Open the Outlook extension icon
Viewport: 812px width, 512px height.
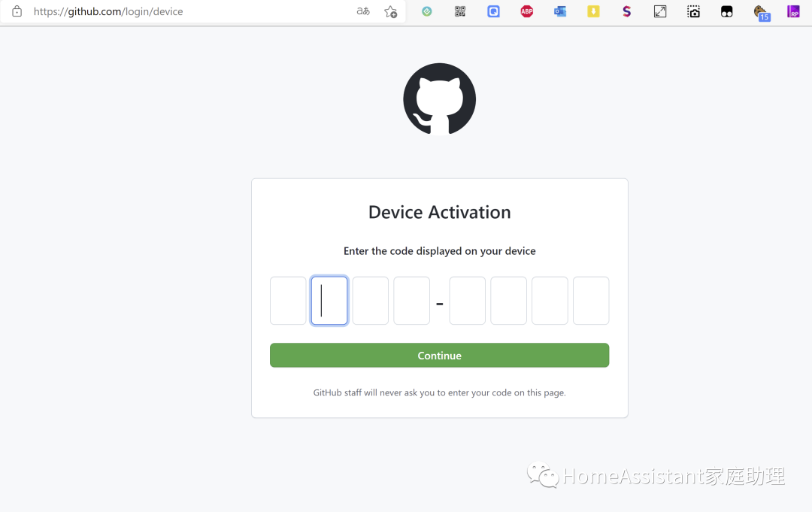(x=560, y=11)
